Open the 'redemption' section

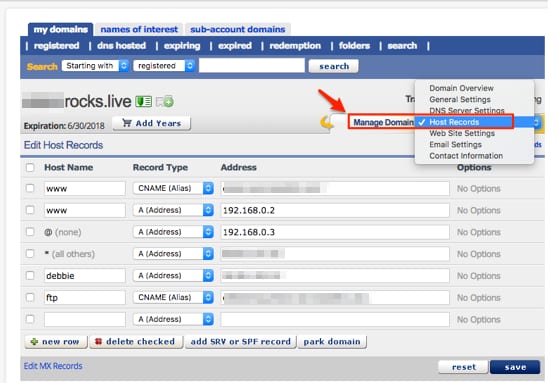295,46
